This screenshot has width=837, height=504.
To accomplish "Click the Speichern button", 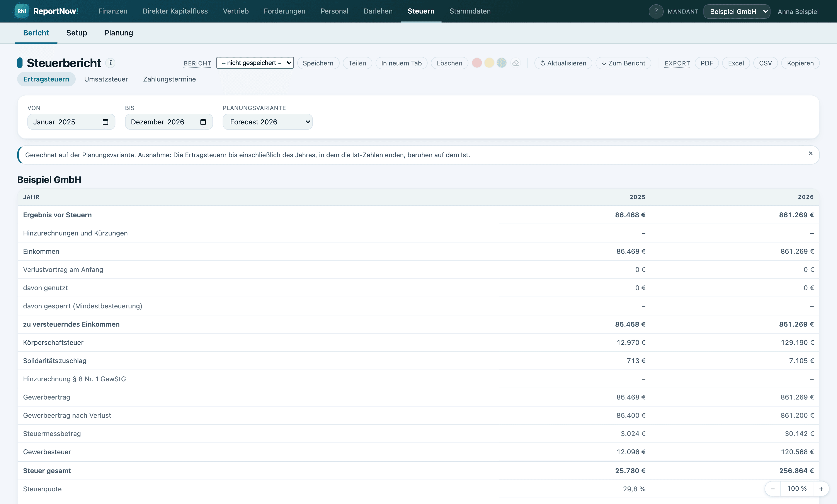I will (318, 63).
